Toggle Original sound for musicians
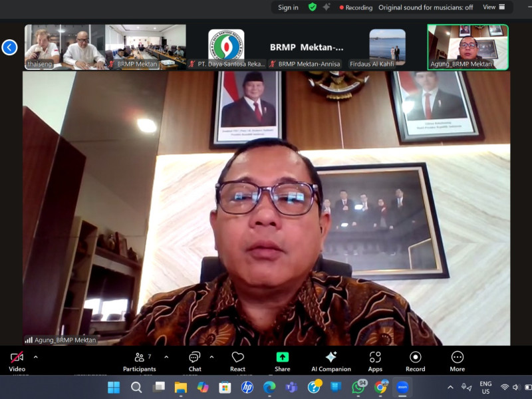This screenshot has height=399, width=532. (x=426, y=7)
